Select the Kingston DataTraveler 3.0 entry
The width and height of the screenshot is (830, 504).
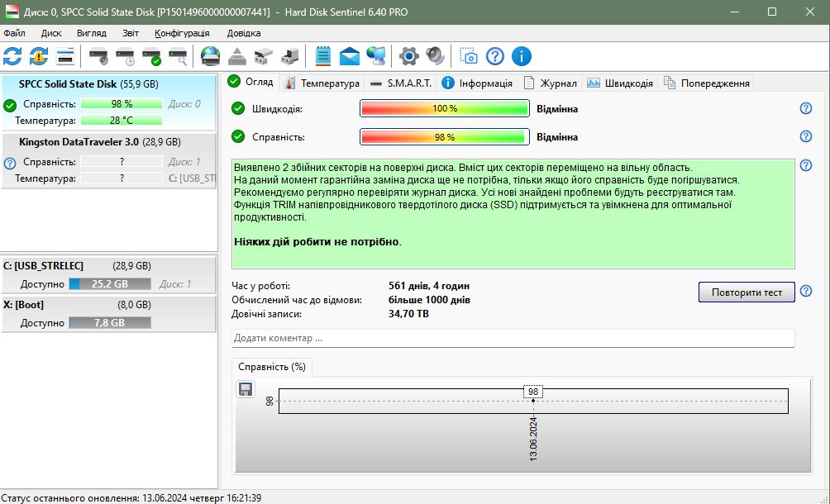[x=108, y=160]
